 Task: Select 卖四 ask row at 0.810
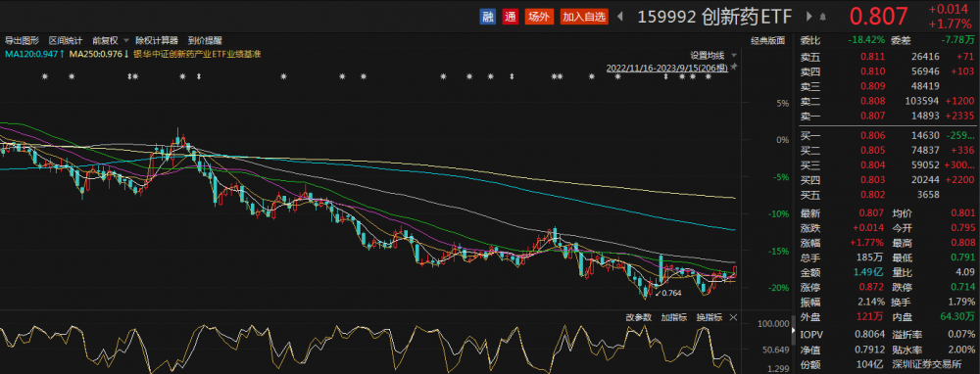tap(889, 71)
